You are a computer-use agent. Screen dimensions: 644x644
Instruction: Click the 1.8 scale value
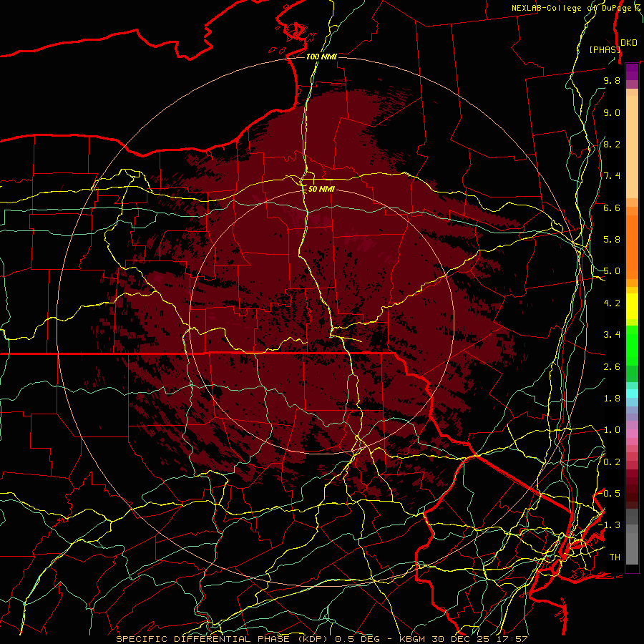[x=612, y=399]
